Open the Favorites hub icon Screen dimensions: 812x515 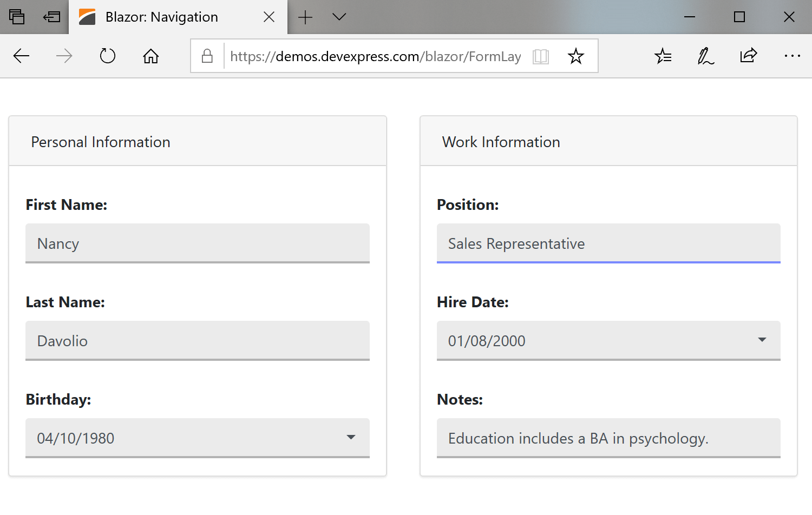coord(663,56)
